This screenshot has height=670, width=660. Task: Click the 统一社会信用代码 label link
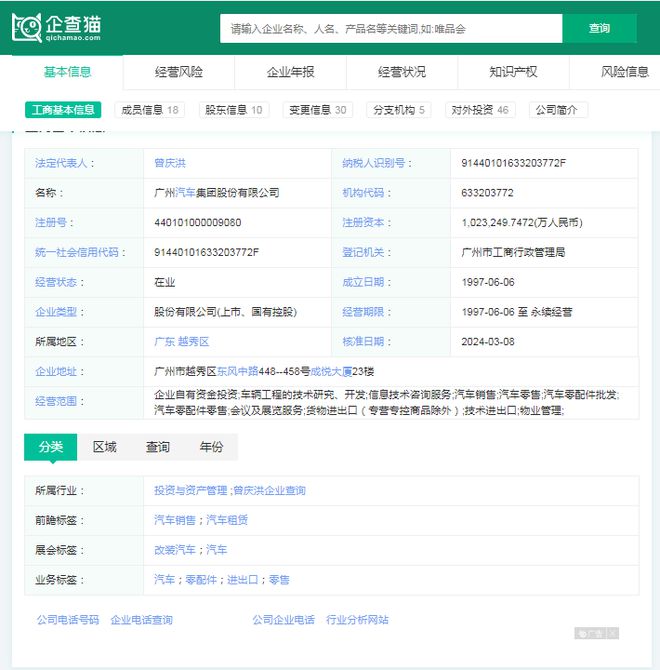77,252
